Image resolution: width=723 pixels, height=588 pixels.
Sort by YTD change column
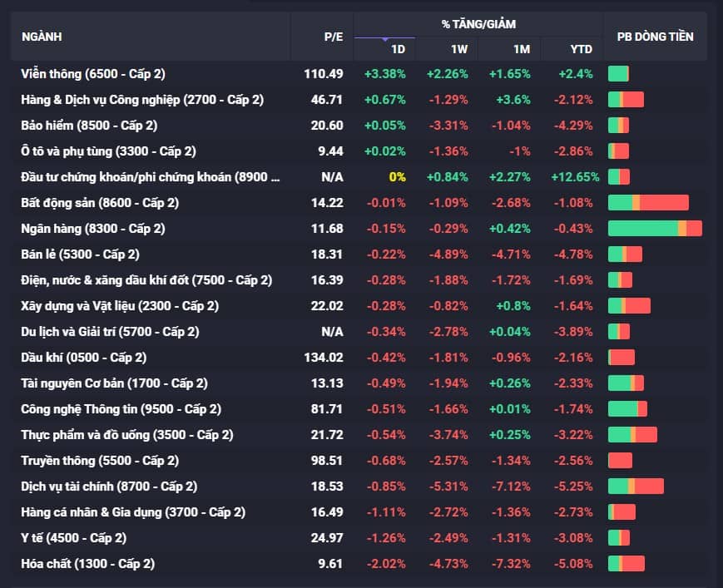[x=581, y=49]
